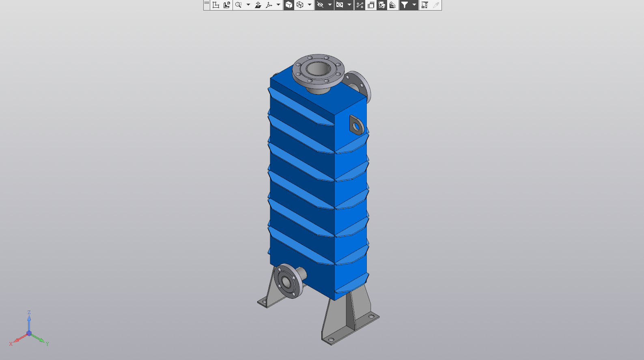
Task: Click the properties table tower icon
Action: click(425, 5)
